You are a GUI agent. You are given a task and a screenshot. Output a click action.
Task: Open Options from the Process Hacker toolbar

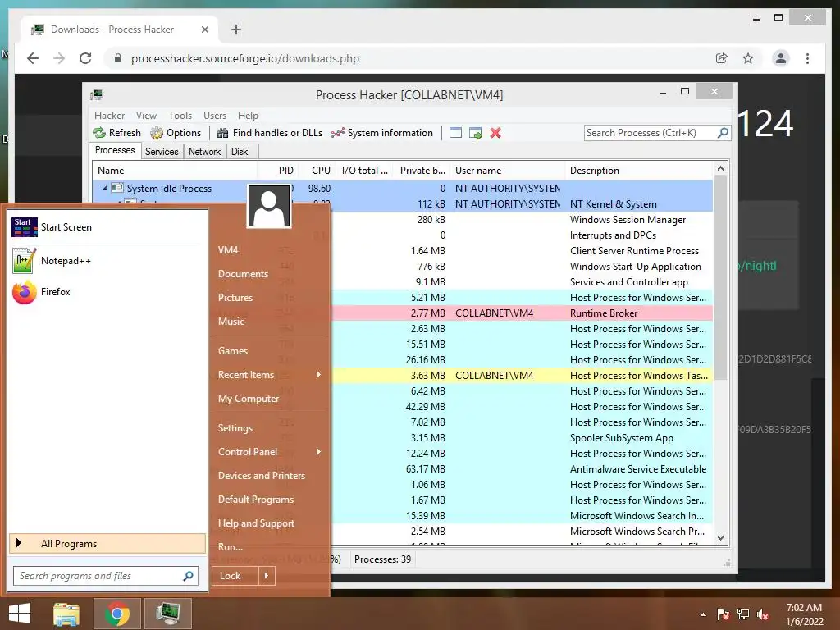(176, 133)
